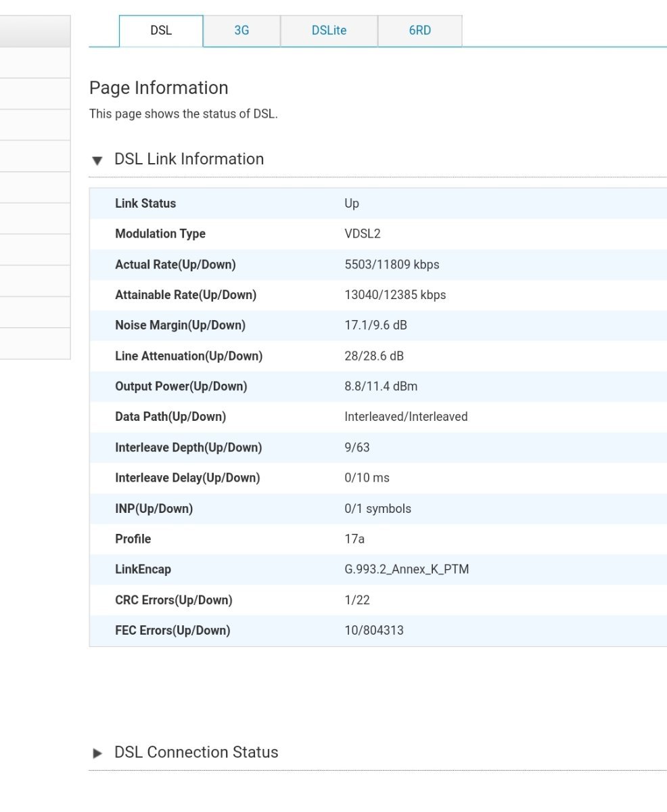Viewport: 667px width, 812px height.
Task: Click the Page Information heading
Action: coord(158,88)
